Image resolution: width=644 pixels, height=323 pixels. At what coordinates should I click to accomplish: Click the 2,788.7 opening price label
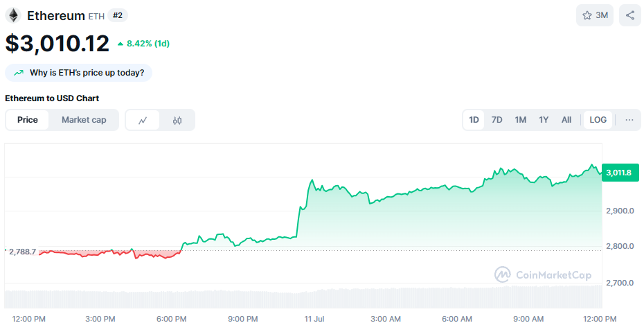click(x=22, y=252)
